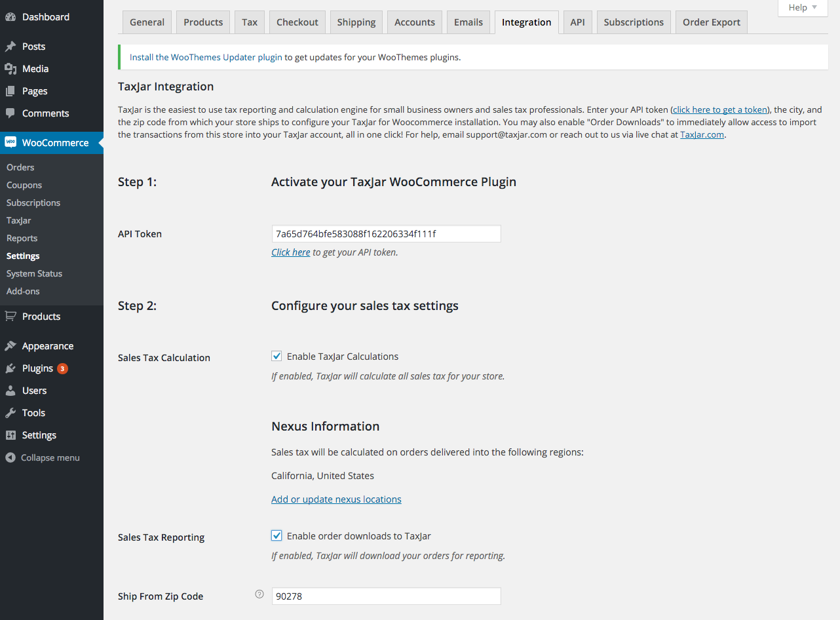Click the Plugins update count badge

(x=62, y=368)
